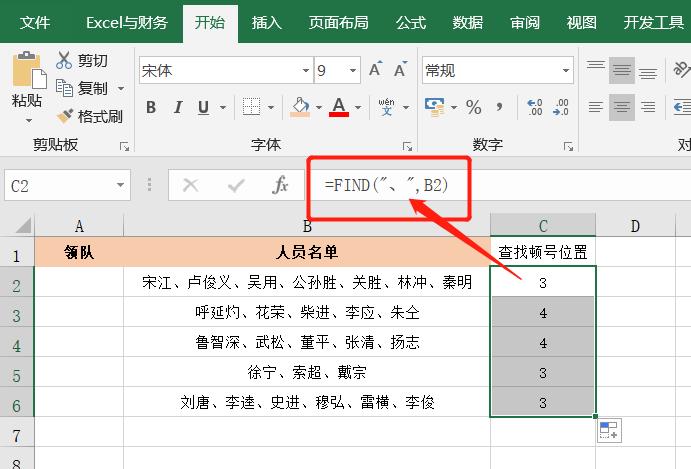The width and height of the screenshot is (691, 469).
Task: Apply fill color bucket icon
Action: click(x=300, y=107)
